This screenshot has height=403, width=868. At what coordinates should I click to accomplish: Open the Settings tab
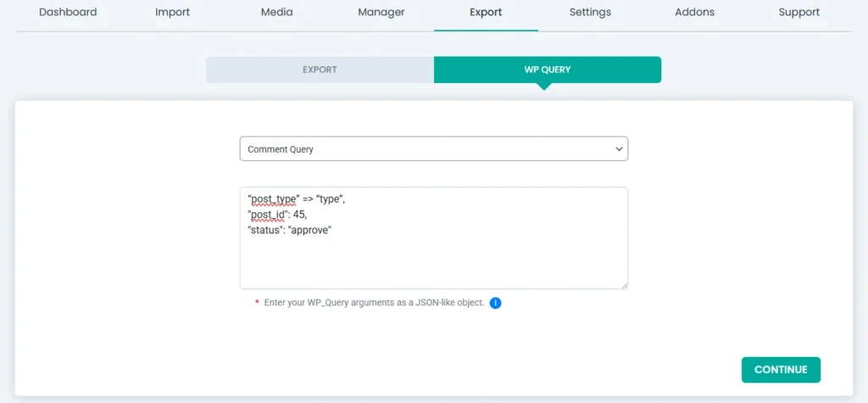coord(590,13)
